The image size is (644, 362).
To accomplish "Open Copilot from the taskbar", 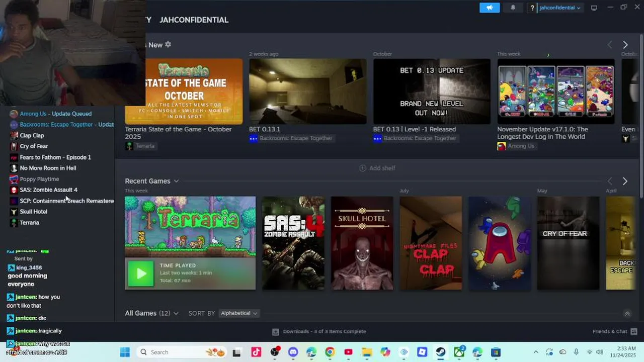I will point(385,352).
